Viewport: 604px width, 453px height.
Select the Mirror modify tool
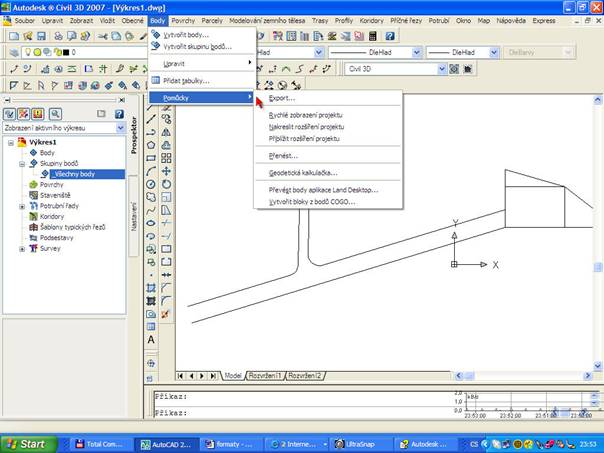click(x=166, y=133)
